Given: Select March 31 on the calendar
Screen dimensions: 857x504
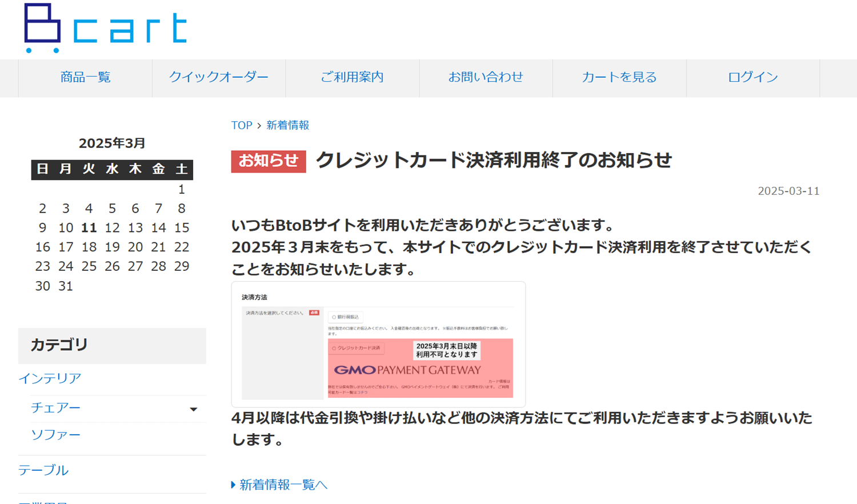Looking at the screenshot, I should [66, 286].
